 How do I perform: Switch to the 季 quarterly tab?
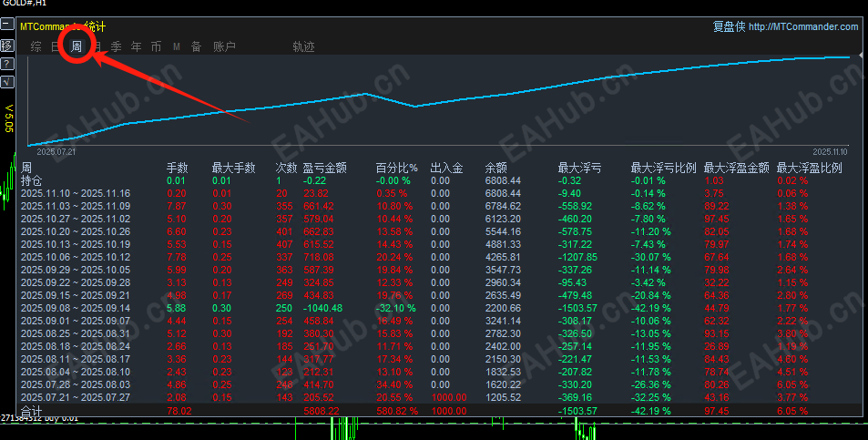(117, 46)
